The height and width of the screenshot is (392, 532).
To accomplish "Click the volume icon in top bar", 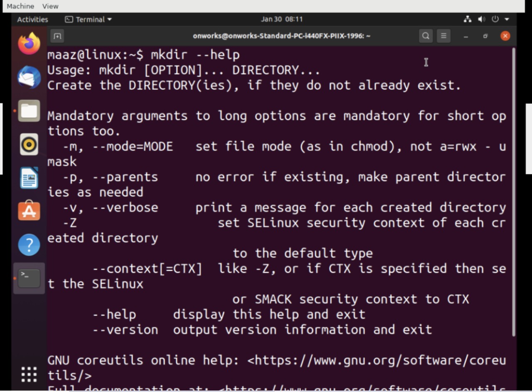I will click(x=481, y=20).
